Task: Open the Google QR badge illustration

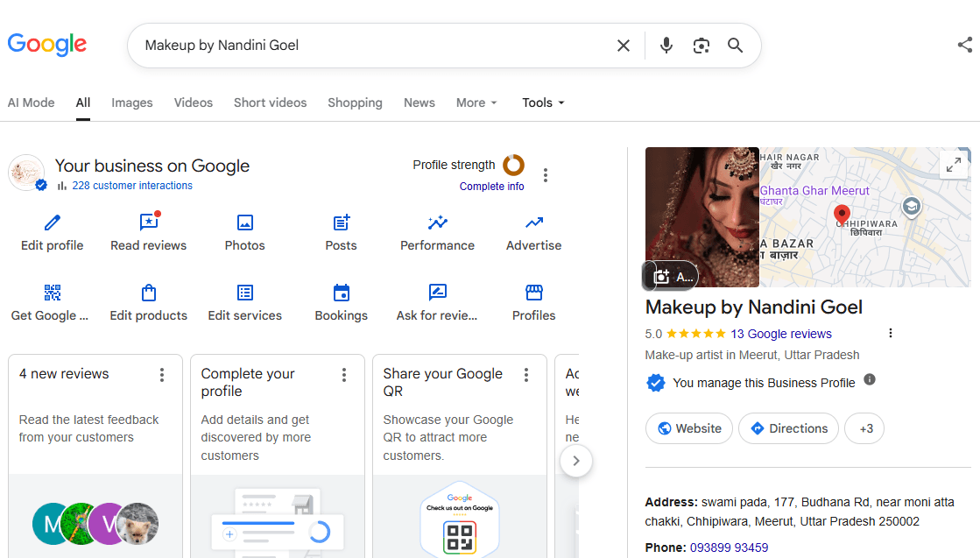Action: (460, 519)
